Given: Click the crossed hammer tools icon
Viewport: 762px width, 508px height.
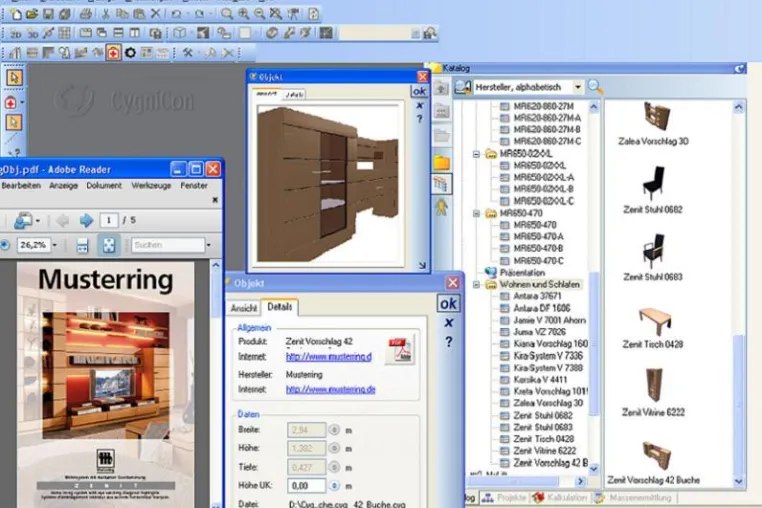Looking at the screenshot, I should (x=188, y=53).
